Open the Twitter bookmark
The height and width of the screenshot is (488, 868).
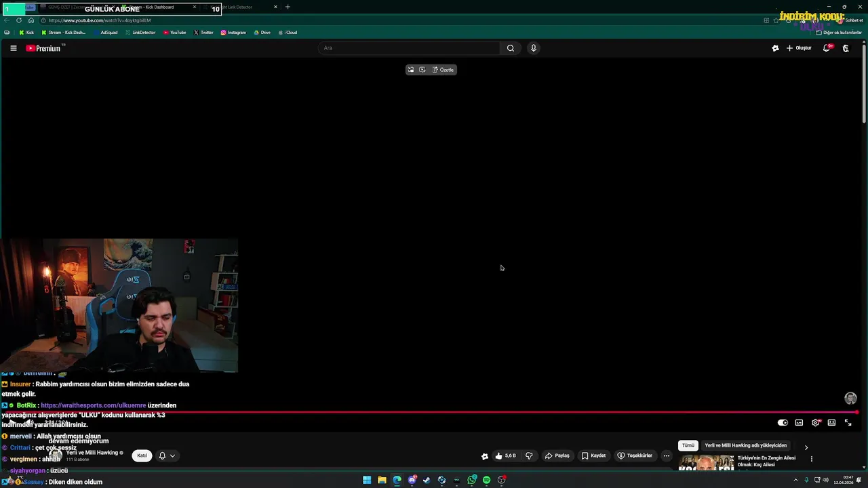(x=203, y=33)
